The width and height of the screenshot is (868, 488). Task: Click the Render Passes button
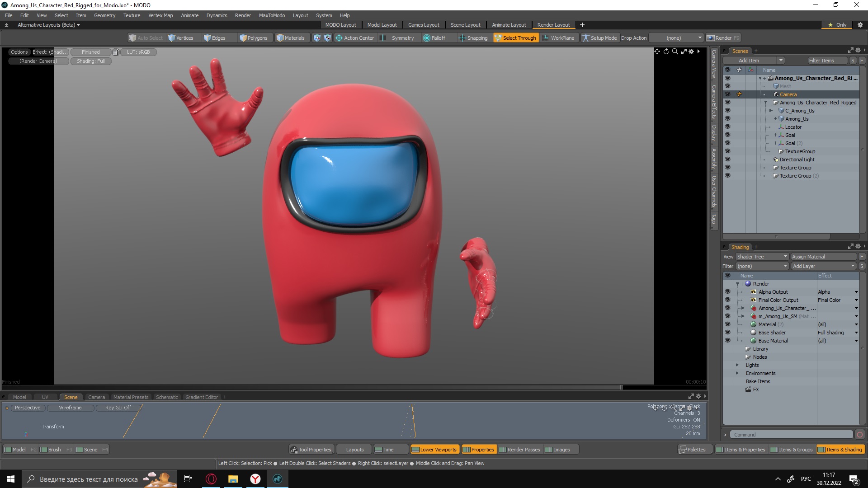(x=519, y=450)
